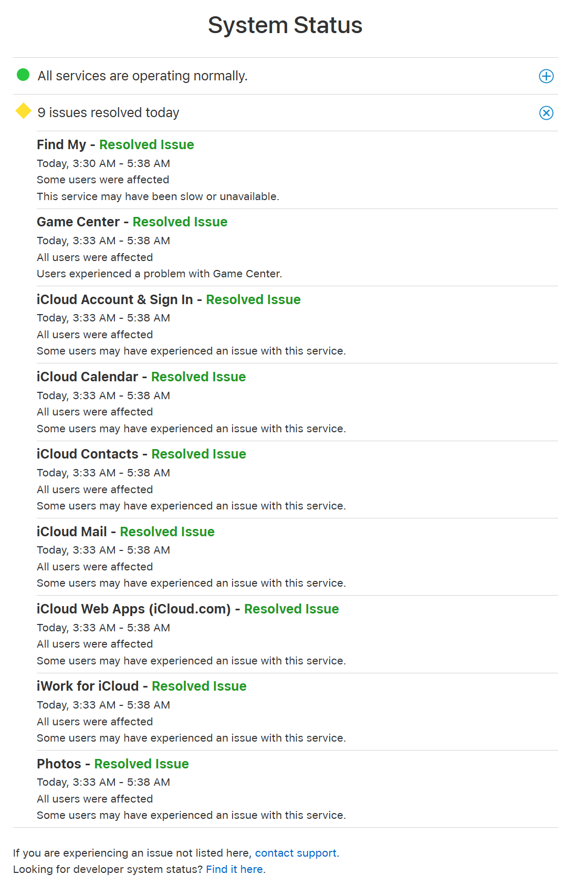Click 'If you are experiencing an issue' text
Image resolution: width=588 pixels, height=885 pixels.
click(x=132, y=853)
